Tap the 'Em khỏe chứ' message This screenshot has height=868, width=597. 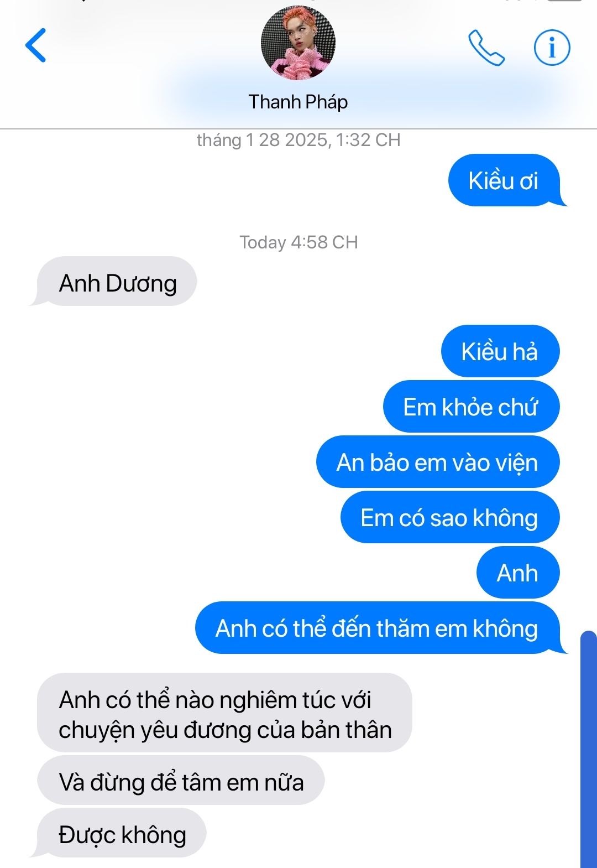click(x=471, y=407)
